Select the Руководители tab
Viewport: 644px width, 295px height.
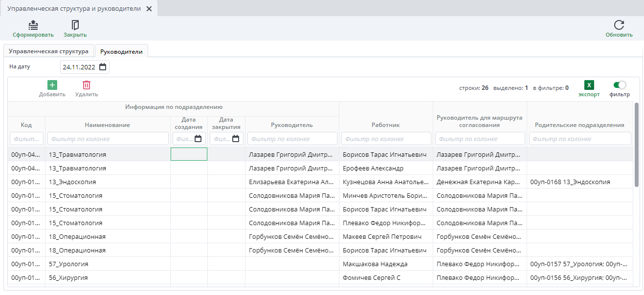[121, 51]
